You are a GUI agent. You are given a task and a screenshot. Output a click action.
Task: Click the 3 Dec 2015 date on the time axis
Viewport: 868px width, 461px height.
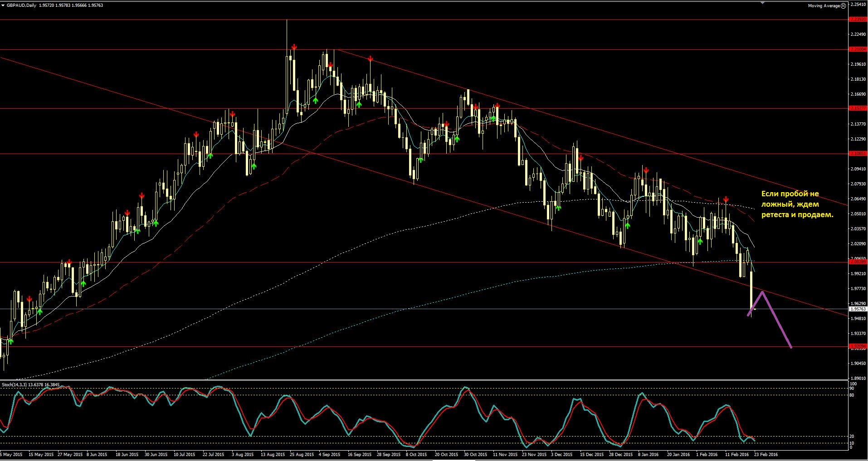click(x=562, y=455)
